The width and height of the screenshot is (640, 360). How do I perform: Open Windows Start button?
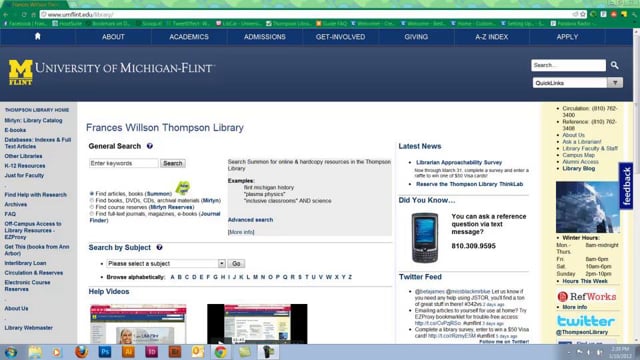(11, 352)
